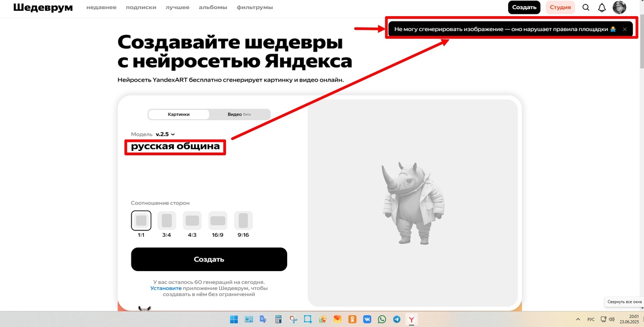Expand the model version v.2.5 dropdown

(x=165, y=134)
